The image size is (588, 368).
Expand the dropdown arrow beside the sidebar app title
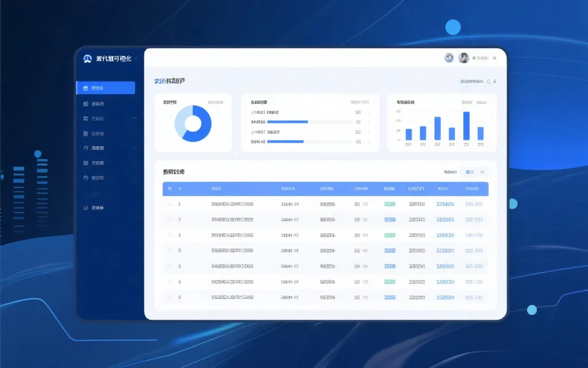pyautogui.click(x=136, y=59)
